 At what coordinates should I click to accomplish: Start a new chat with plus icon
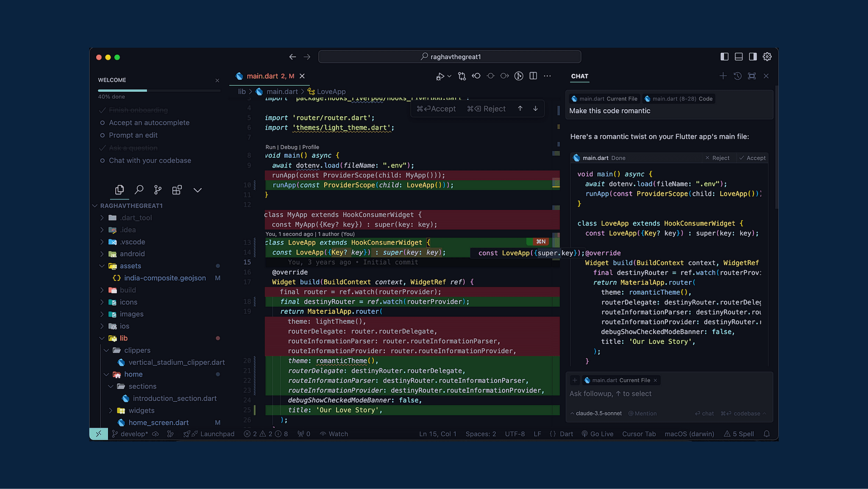coord(723,76)
